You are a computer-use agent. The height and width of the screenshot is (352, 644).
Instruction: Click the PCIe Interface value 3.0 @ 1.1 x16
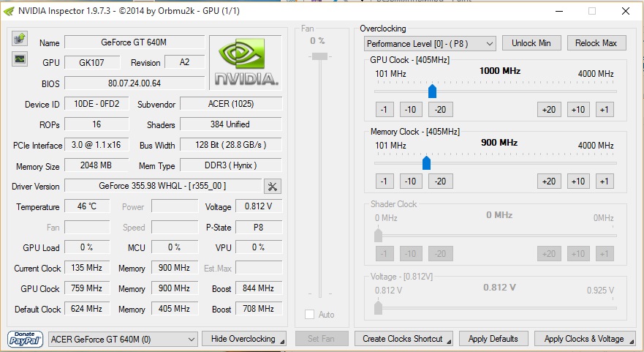(x=96, y=145)
